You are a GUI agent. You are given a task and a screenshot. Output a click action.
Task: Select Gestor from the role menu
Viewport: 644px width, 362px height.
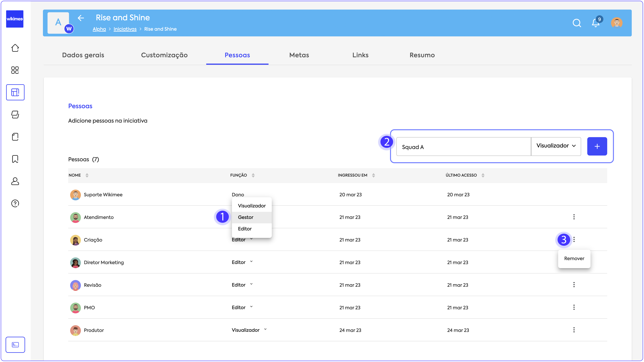[246, 217]
